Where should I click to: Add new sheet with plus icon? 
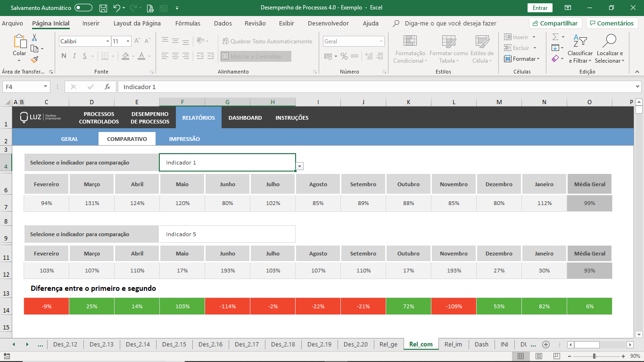coord(546,345)
